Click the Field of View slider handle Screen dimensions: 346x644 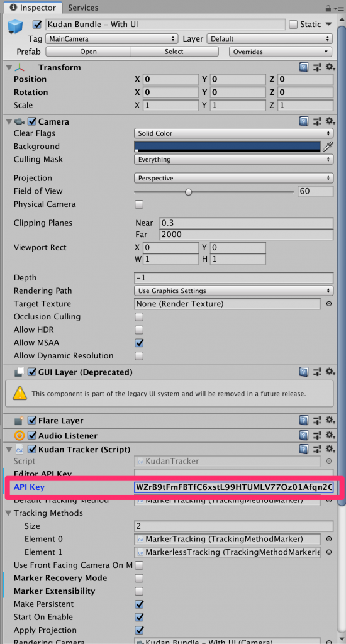tap(188, 191)
